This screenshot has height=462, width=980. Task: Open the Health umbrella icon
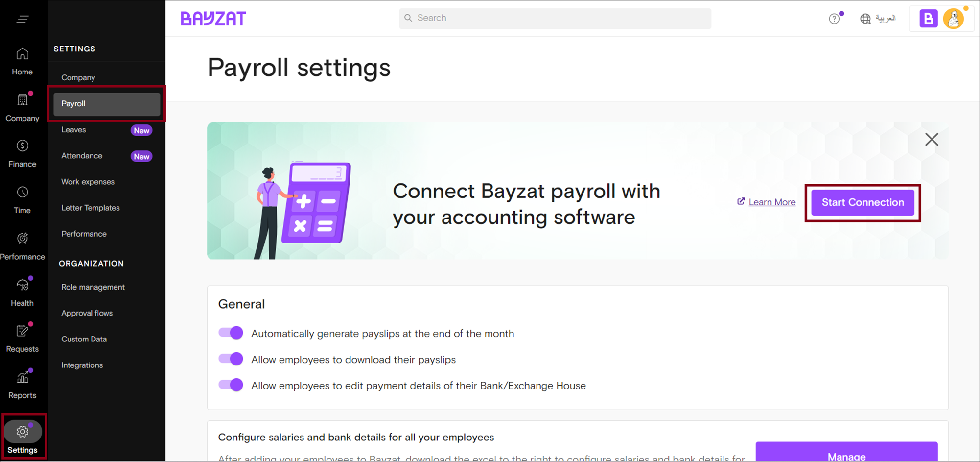22,285
